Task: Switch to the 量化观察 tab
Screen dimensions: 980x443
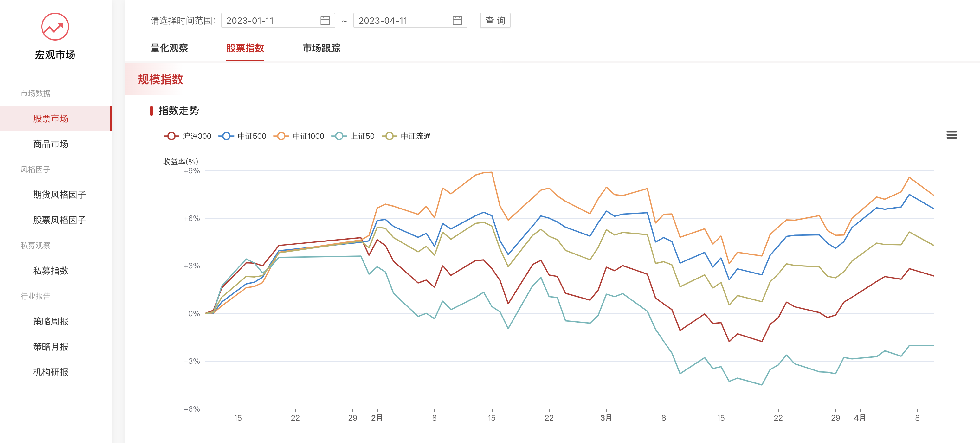Action: tap(170, 48)
